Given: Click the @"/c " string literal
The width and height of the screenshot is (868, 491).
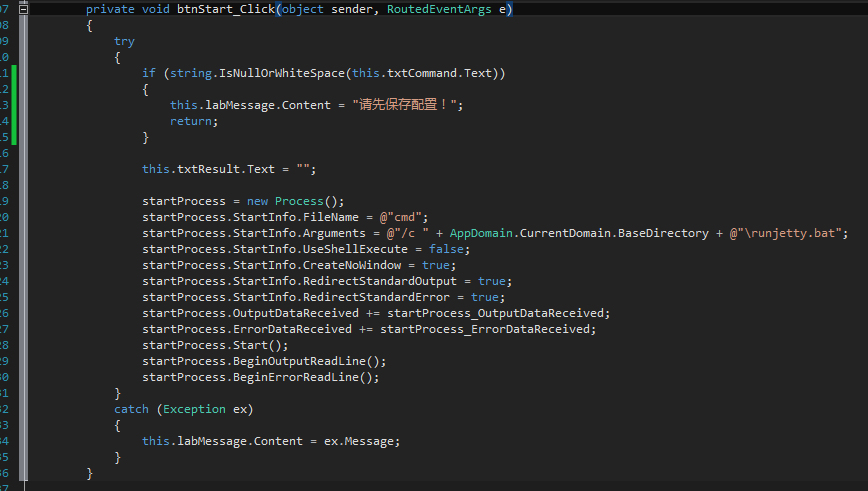Looking at the screenshot, I should click(407, 234).
